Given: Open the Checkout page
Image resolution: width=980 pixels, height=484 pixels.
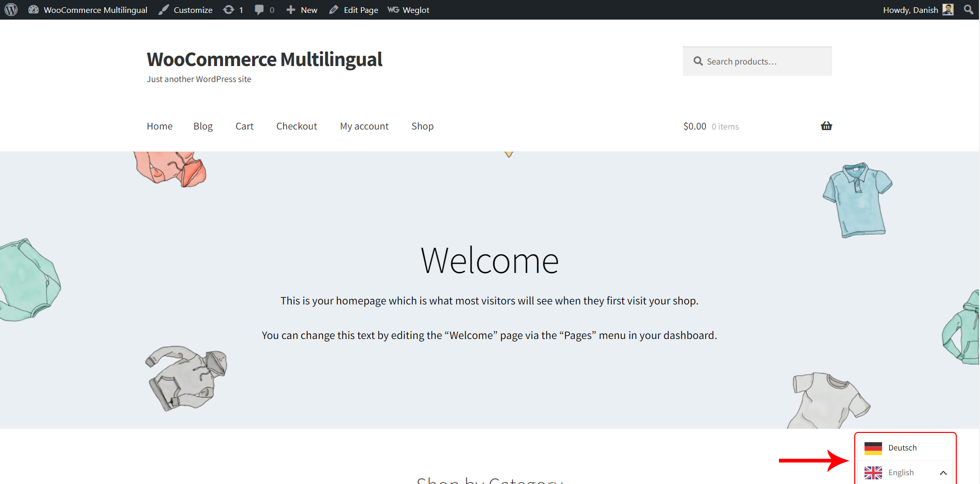Looking at the screenshot, I should coord(296,126).
